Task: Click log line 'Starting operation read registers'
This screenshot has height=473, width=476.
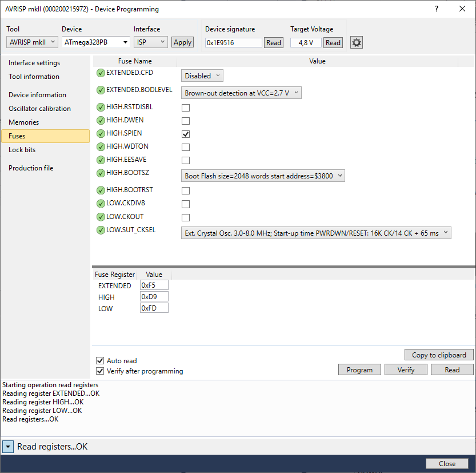Action: tap(50, 385)
